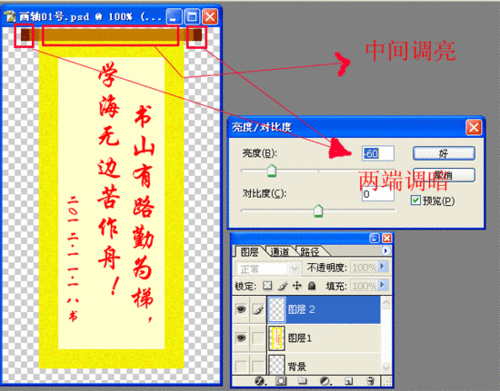Toggle the 预览(P) preview checkbox
The width and height of the screenshot is (500, 391).
click(x=415, y=200)
